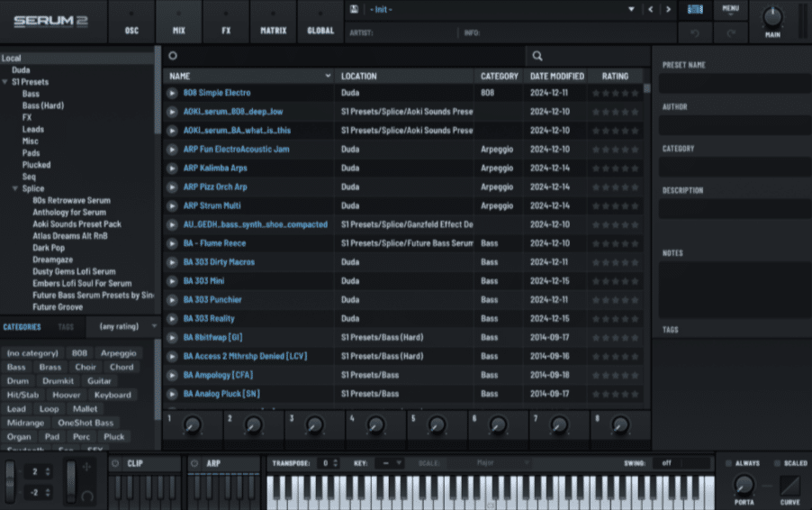Switch to the OSC tab
The image size is (812, 510).
tap(131, 22)
